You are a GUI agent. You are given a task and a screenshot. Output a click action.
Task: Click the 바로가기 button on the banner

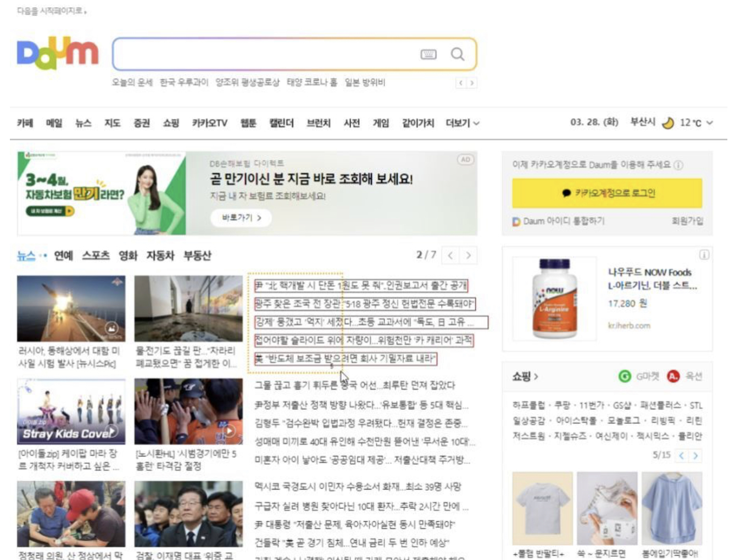pos(241,218)
